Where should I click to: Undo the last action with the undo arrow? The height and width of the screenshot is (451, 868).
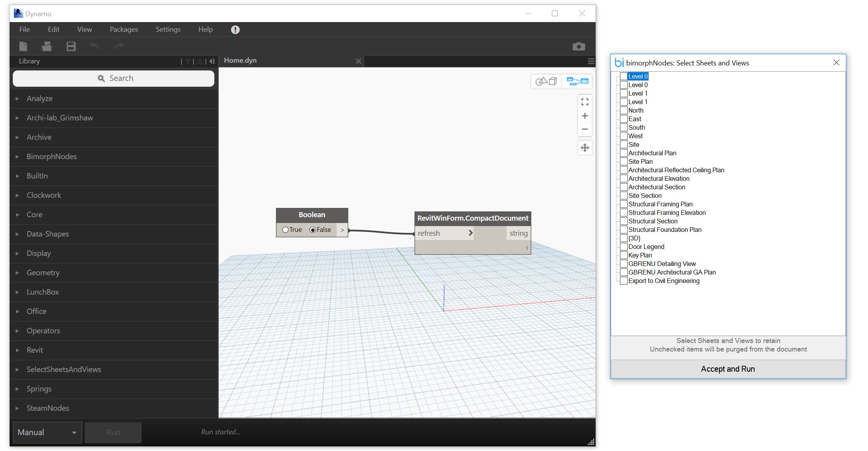coord(95,46)
